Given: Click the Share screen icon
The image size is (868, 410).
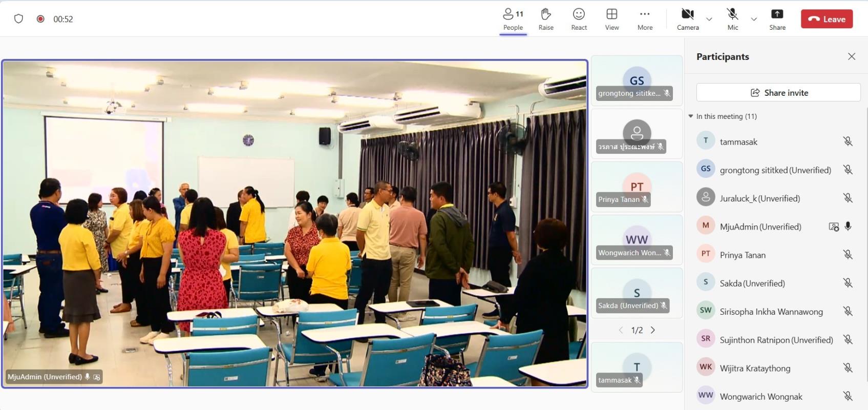Looking at the screenshot, I should (777, 19).
